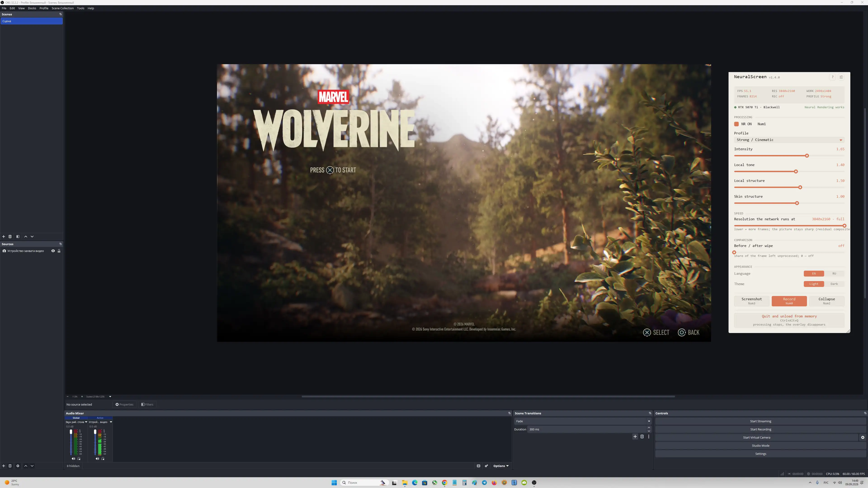The width and height of the screenshot is (868, 488).
Task: Switch NeuralScreen language to EN
Action: pos(814,273)
